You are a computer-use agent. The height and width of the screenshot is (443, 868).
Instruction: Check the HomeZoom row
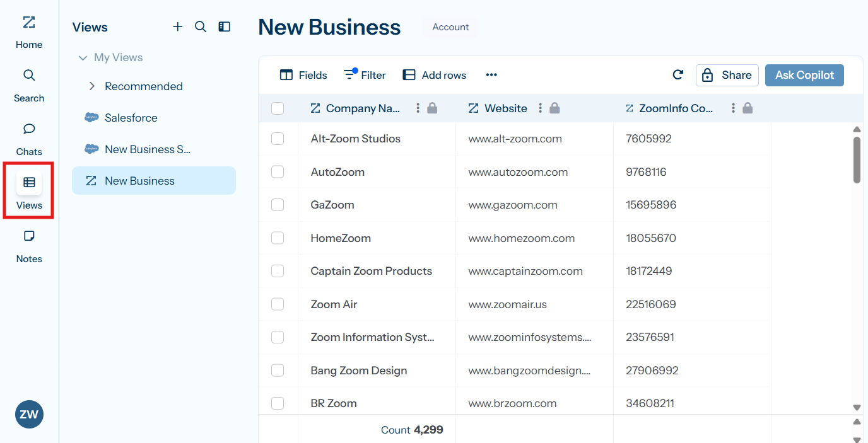(x=278, y=238)
